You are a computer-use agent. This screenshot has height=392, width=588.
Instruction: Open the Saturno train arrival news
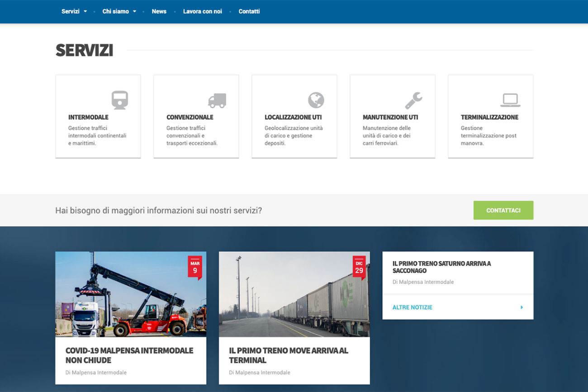pyautogui.click(x=441, y=266)
